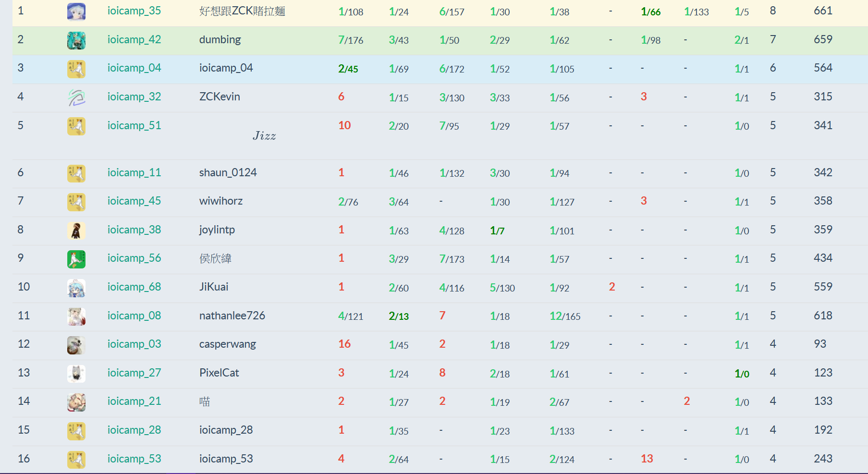
Task: Click the red 13 attempts for ioicamp_53
Action: tap(647, 459)
